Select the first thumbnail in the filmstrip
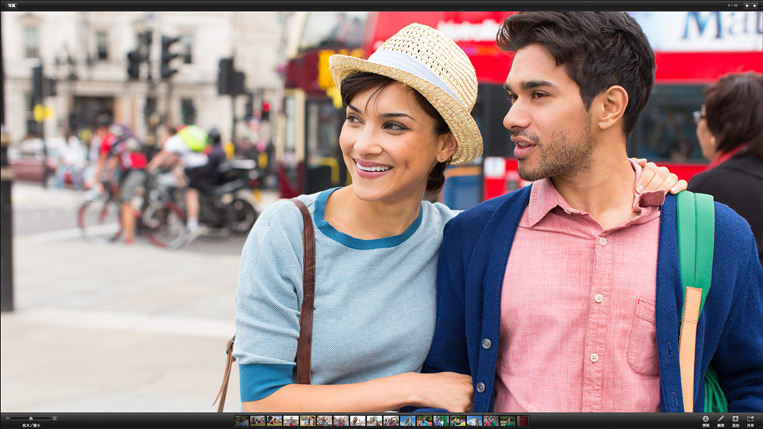Screen dimensions: 763x429 [x=241, y=421]
